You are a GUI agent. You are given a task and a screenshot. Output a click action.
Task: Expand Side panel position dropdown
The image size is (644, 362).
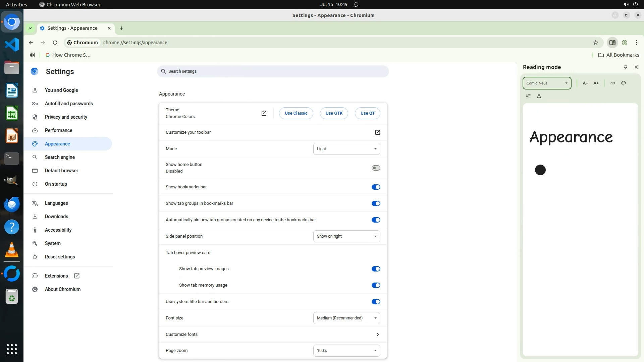click(346, 236)
